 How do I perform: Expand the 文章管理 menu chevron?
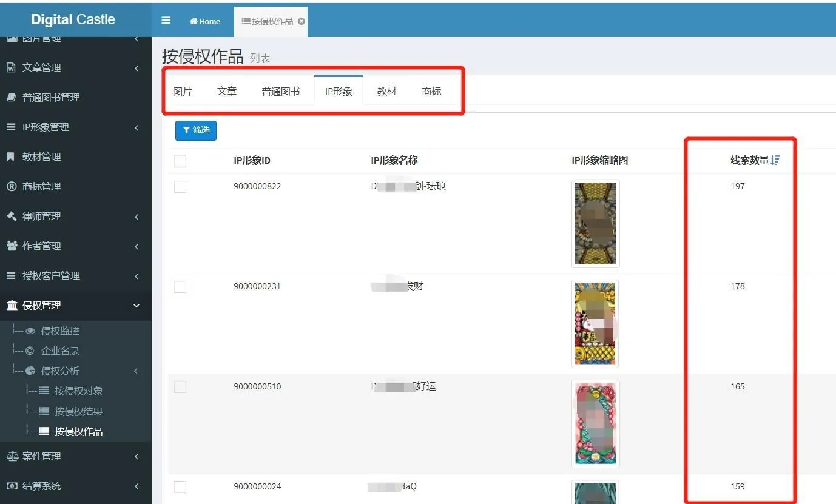[137, 68]
